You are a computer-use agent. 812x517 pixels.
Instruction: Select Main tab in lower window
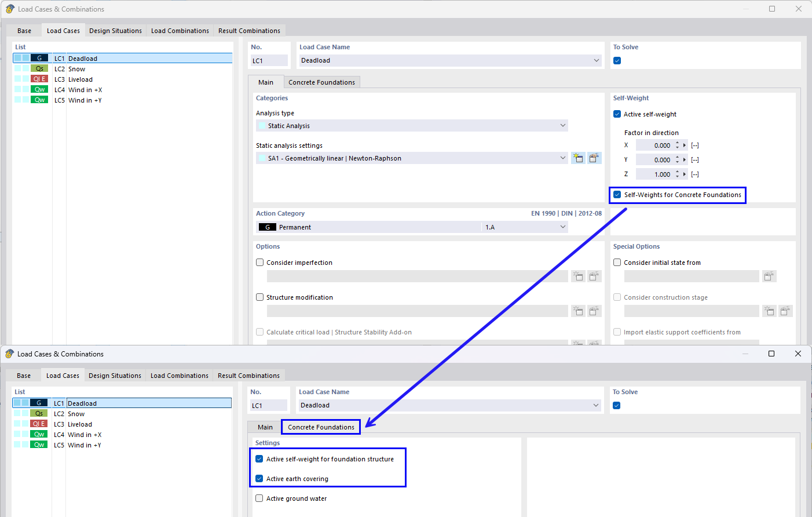pos(265,427)
